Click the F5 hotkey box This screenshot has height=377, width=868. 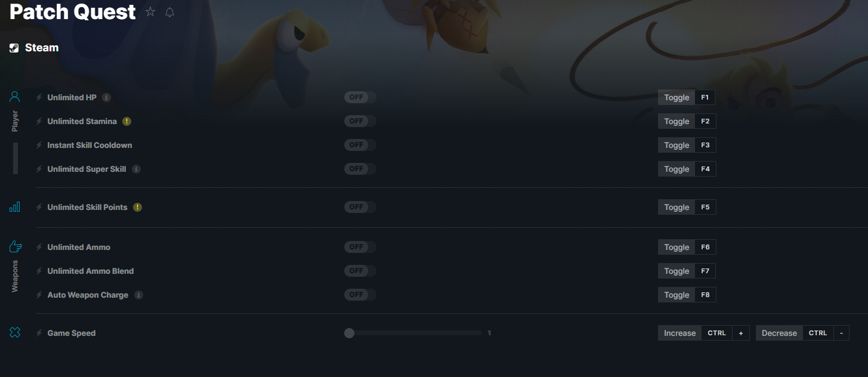pos(705,207)
